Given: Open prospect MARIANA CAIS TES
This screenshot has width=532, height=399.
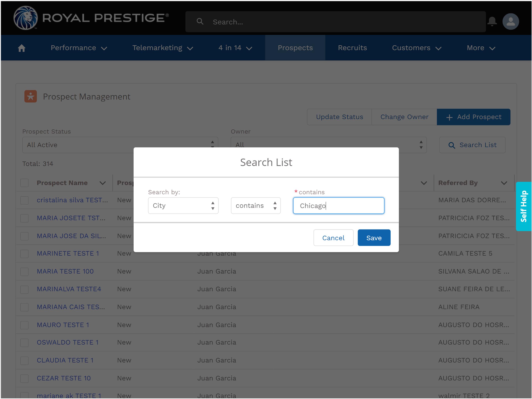Looking at the screenshot, I should point(71,307).
